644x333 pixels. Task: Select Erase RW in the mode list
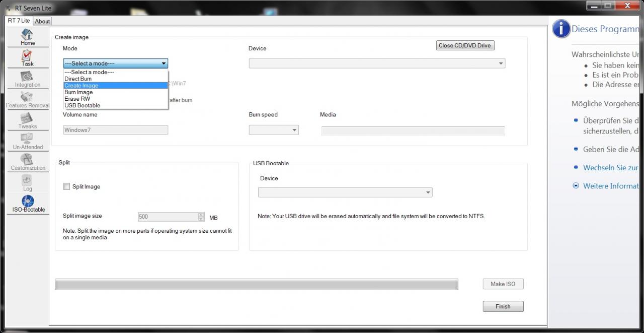115,99
